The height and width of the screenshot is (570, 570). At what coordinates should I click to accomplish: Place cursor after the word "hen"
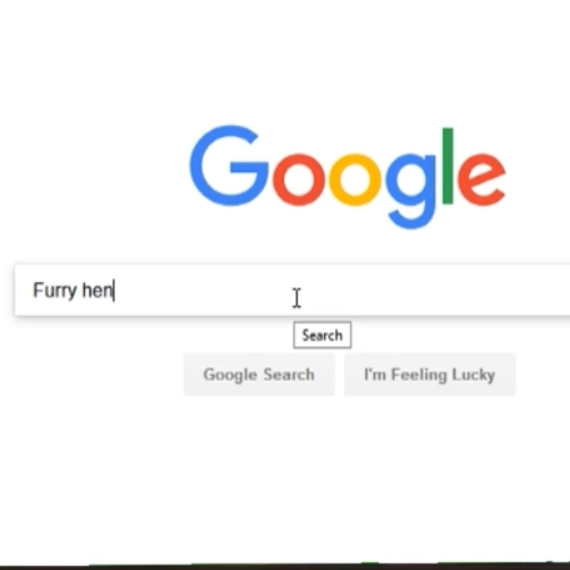coord(114,290)
